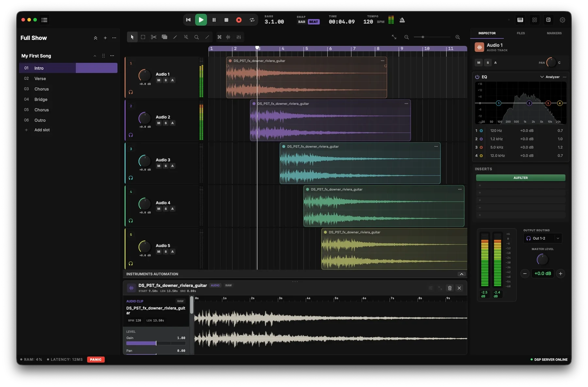The width and height of the screenshot is (588, 387).
Task: Collapse the Instruments Automation panel
Action: pos(462,274)
